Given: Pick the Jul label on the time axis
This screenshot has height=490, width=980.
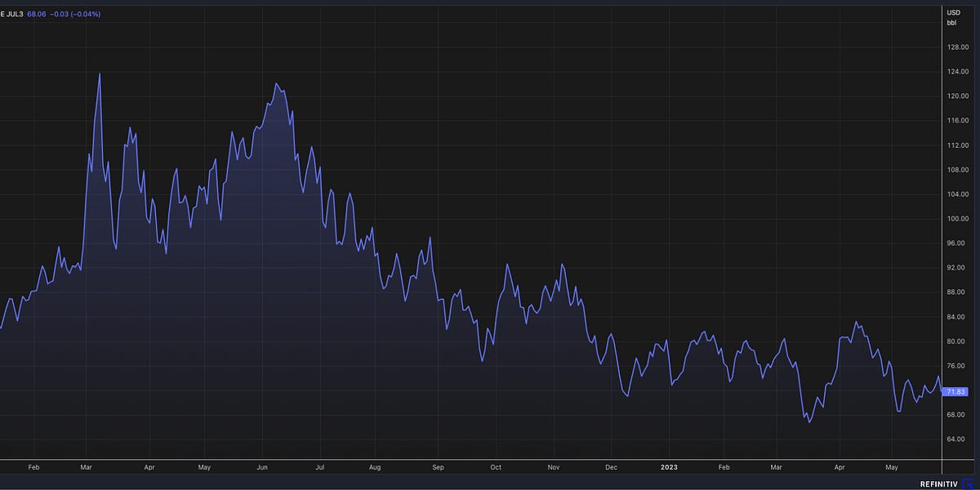Looking at the screenshot, I should click(319, 467).
